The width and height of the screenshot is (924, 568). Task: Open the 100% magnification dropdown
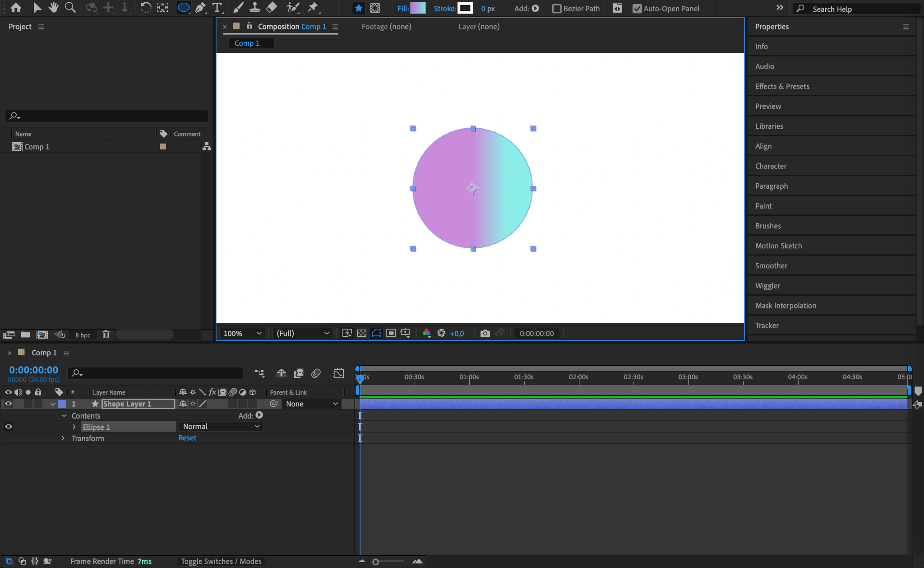click(242, 333)
